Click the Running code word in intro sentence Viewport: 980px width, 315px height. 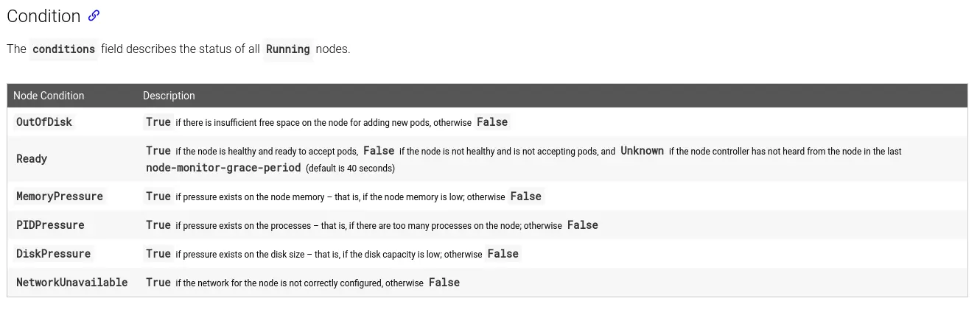click(287, 49)
